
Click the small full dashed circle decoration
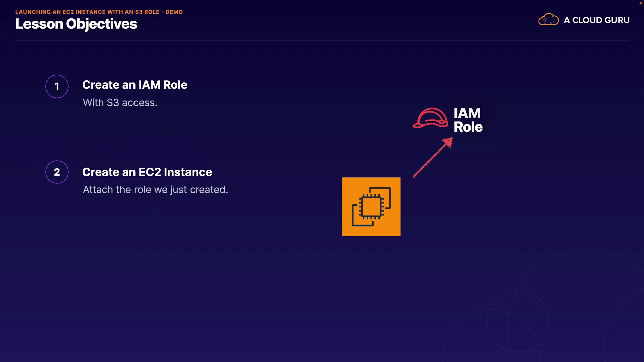tap(518, 321)
